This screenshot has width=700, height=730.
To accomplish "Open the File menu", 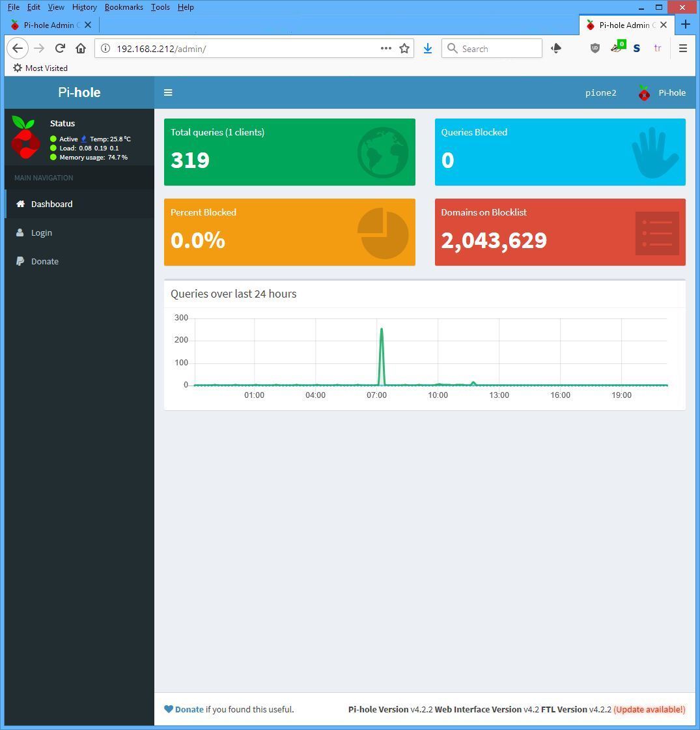I will click(14, 7).
